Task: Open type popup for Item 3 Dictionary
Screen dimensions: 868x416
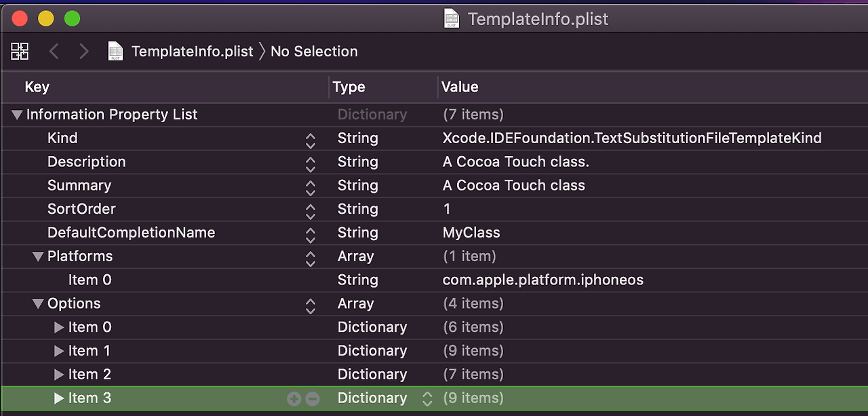Action: [427, 399]
